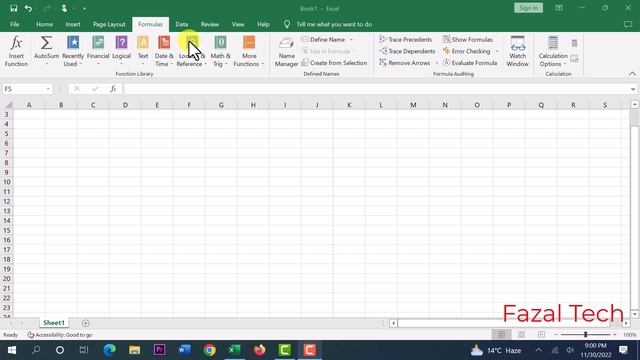Switch to Page Break Preview in status bar
The width and height of the screenshot is (640, 360).
click(x=541, y=335)
